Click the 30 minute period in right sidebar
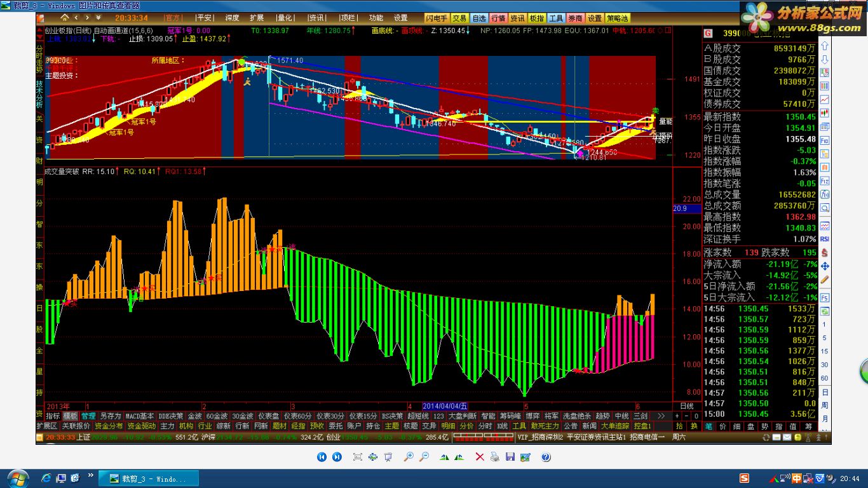The image size is (868, 488). (x=824, y=365)
